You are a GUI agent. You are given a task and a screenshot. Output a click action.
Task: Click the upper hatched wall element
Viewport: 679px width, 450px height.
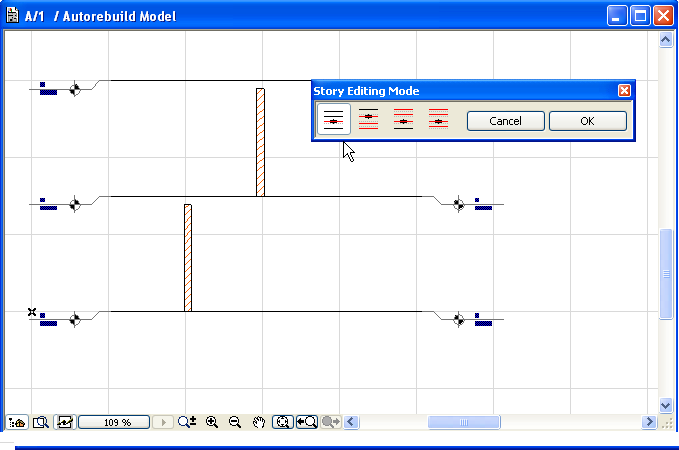click(260, 142)
